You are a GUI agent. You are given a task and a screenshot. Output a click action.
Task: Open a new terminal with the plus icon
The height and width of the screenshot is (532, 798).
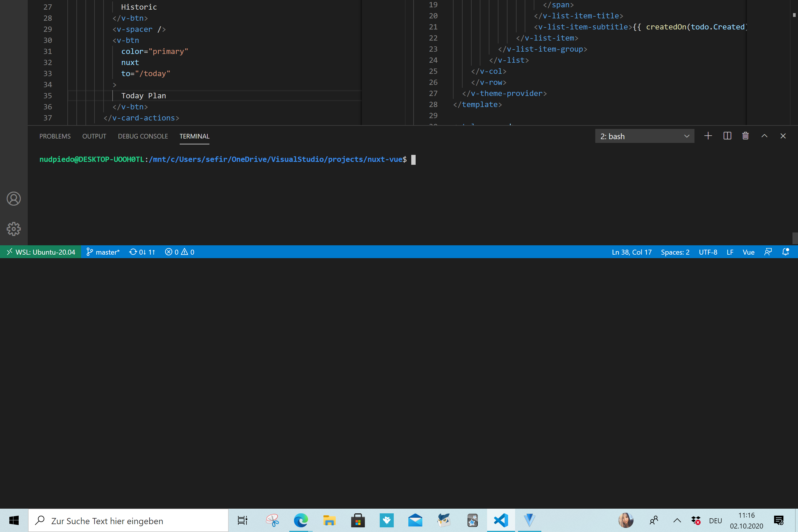click(x=708, y=136)
